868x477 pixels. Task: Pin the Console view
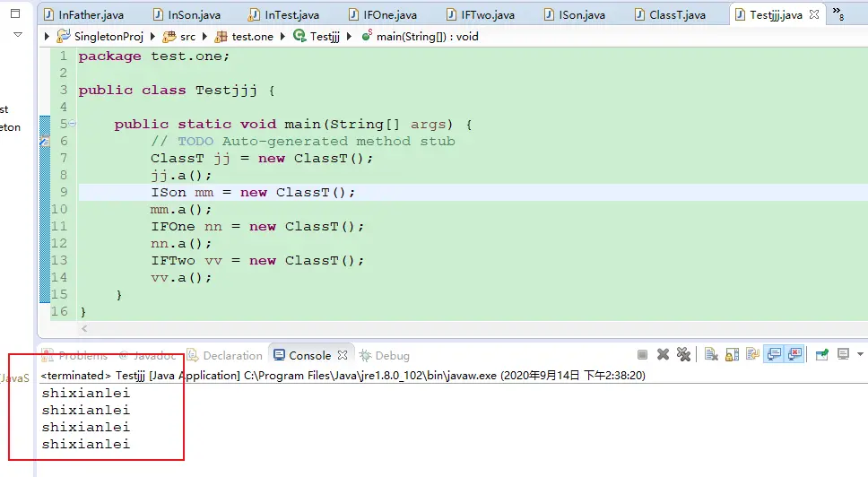click(821, 355)
